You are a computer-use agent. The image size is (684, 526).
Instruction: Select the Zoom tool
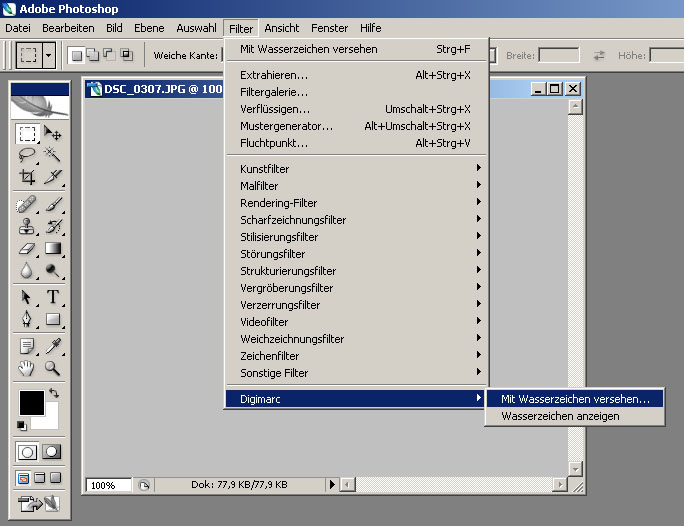tap(52, 369)
